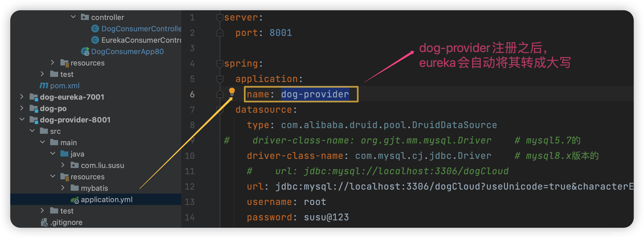Screen dimensions: 644x238
Task: Expand the com.liu.susu package
Action: point(63,165)
